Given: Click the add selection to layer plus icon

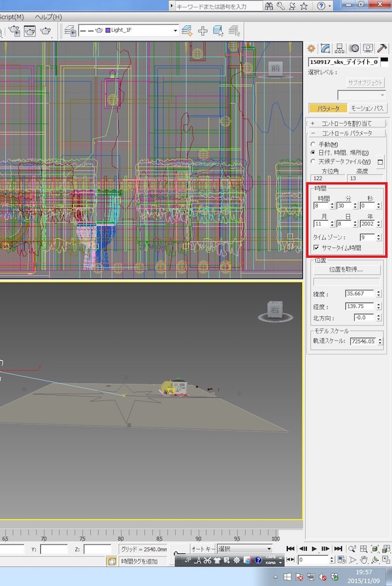Looking at the screenshot, I should (x=203, y=30).
